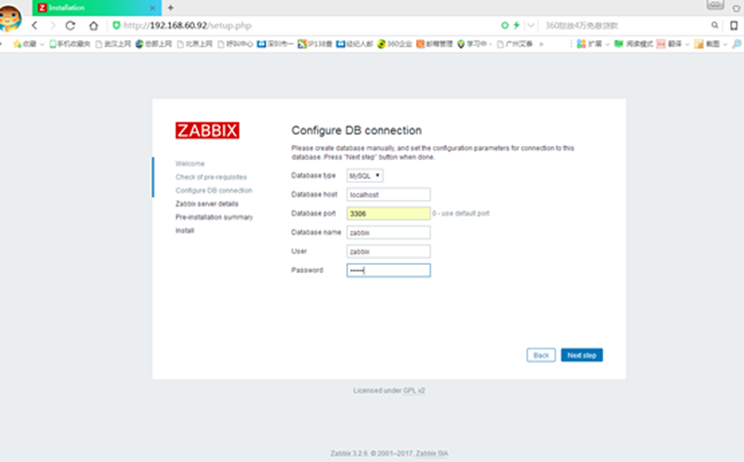
Task: Select Welcome step in sidebar
Action: [190, 164]
